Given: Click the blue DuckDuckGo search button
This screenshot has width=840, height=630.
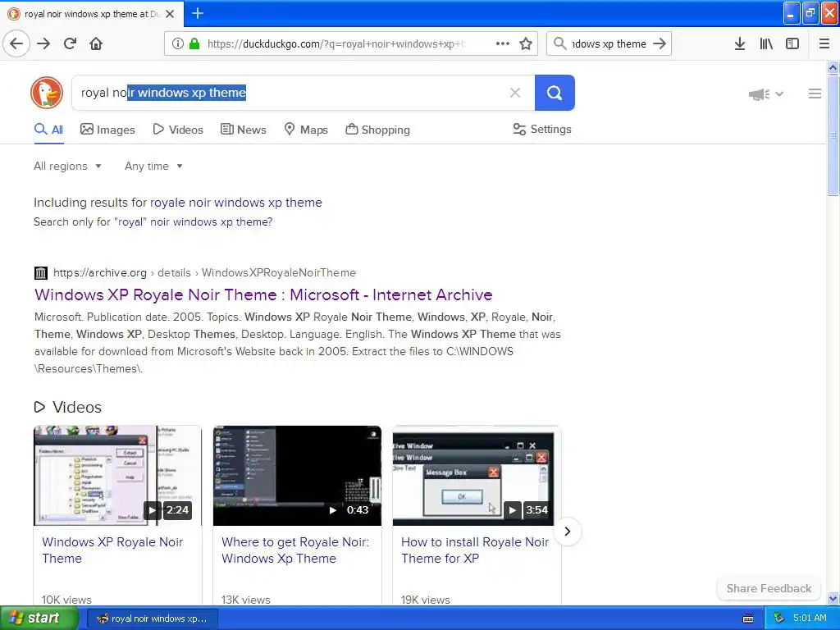Looking at the screenshot, I should tap(555, 93).
